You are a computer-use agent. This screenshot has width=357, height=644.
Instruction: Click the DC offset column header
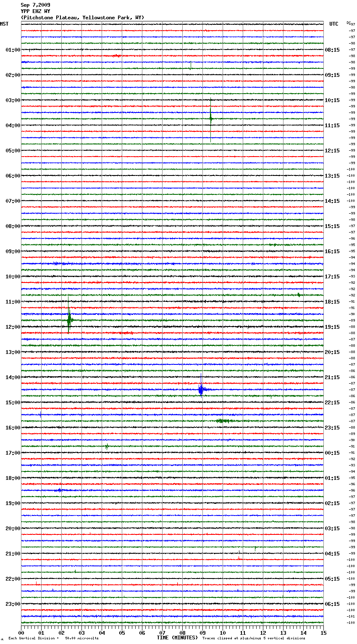tap(349, 23)
